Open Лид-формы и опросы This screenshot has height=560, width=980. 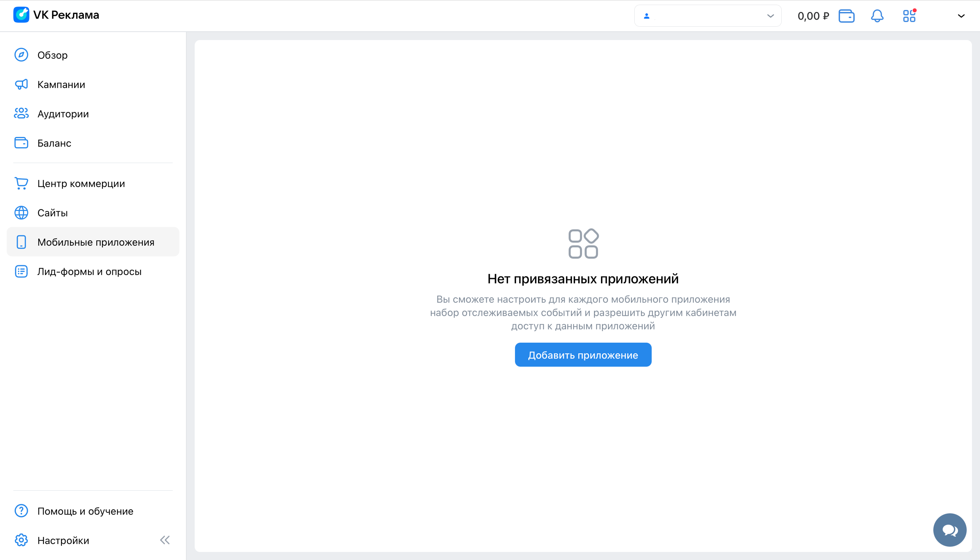click(x=89, y=272)
